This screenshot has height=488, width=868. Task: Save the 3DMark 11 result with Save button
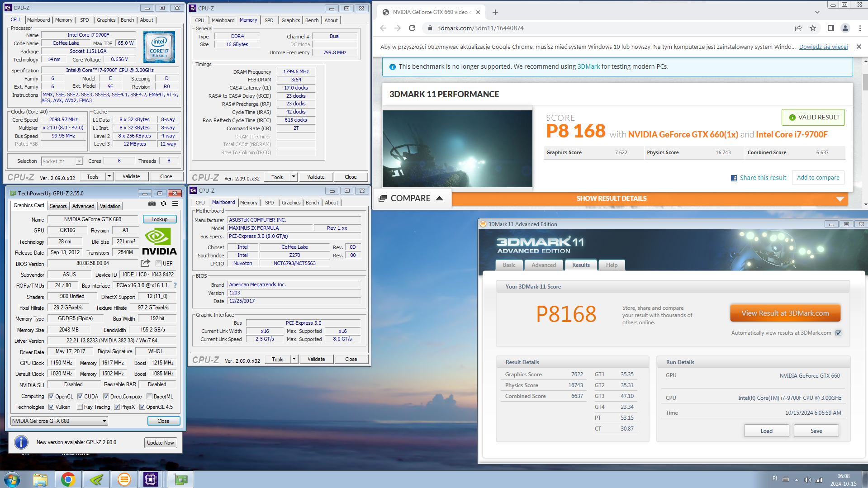[x=816, y=431]
